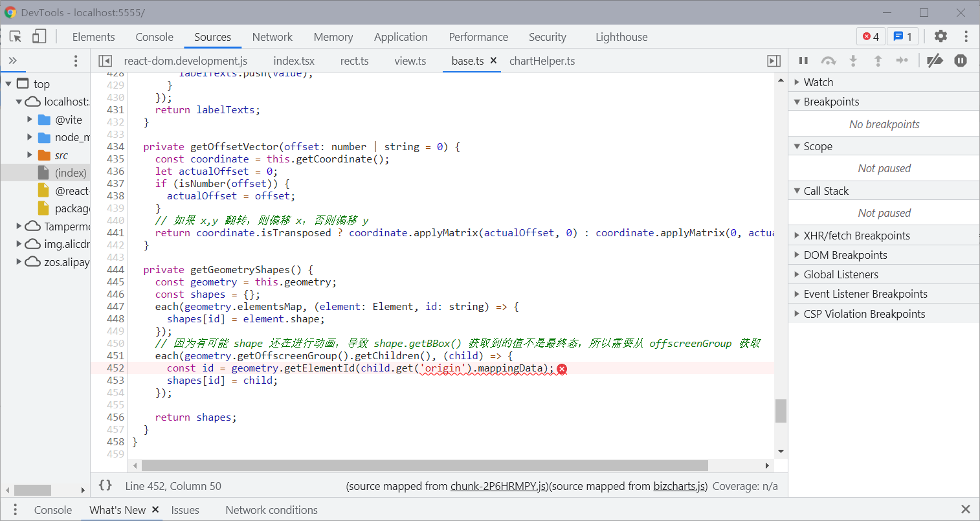Open the Network conditions drawer tab
The height and width of the screenshot is (521, 980).
click(x=272, y=510)
